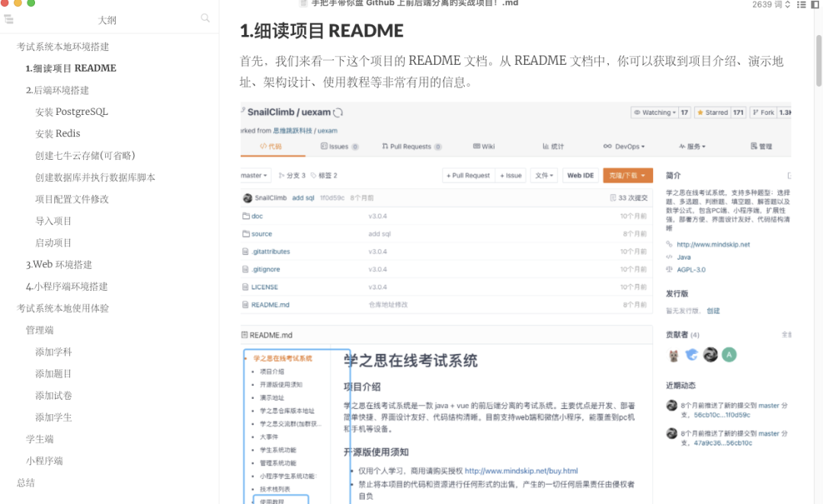Expand the 服务 menu

[692, 146]
